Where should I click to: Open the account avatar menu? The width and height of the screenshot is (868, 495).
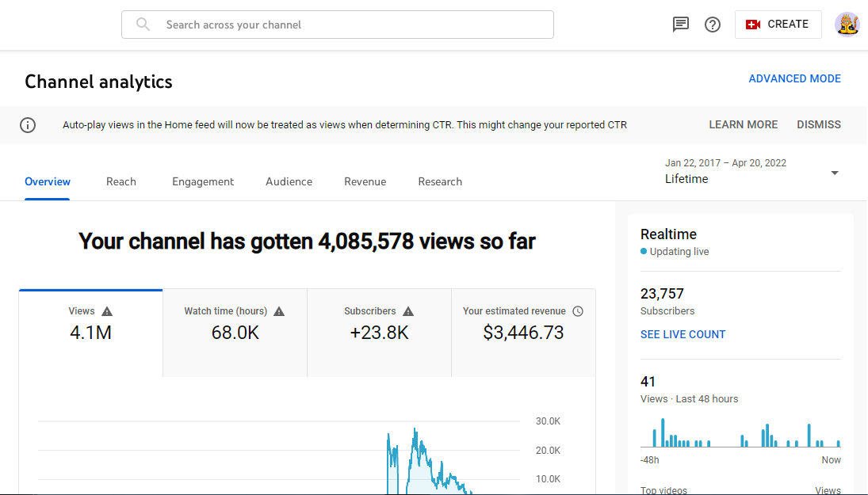click(x=847, y=25)
